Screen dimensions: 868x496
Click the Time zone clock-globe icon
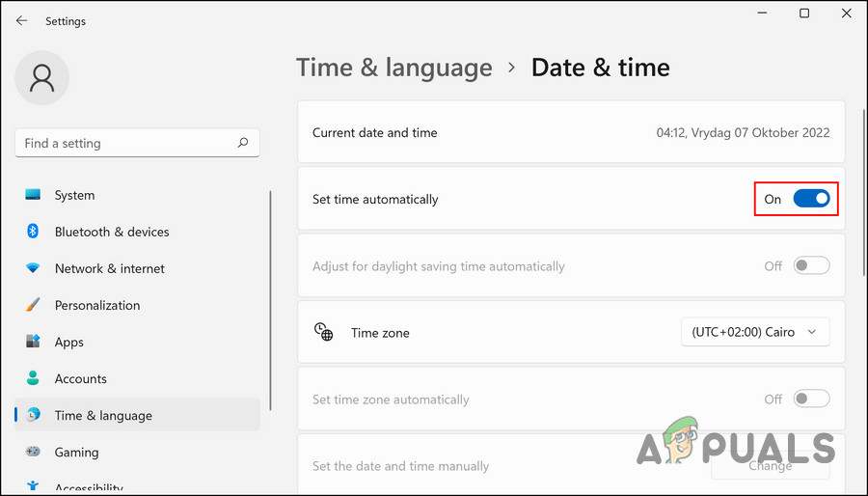click(324, 333)
